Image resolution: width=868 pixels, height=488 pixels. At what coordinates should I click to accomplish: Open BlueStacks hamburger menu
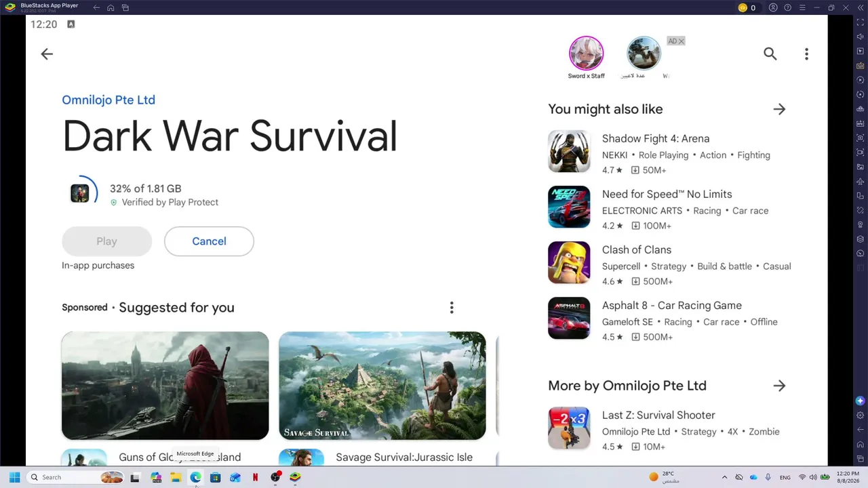802,7
